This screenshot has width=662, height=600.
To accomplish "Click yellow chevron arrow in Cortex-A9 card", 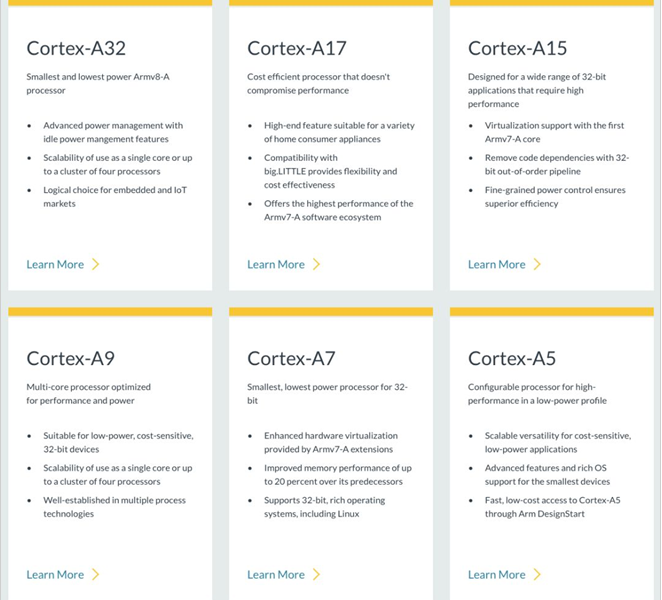I will click(96, 574).
